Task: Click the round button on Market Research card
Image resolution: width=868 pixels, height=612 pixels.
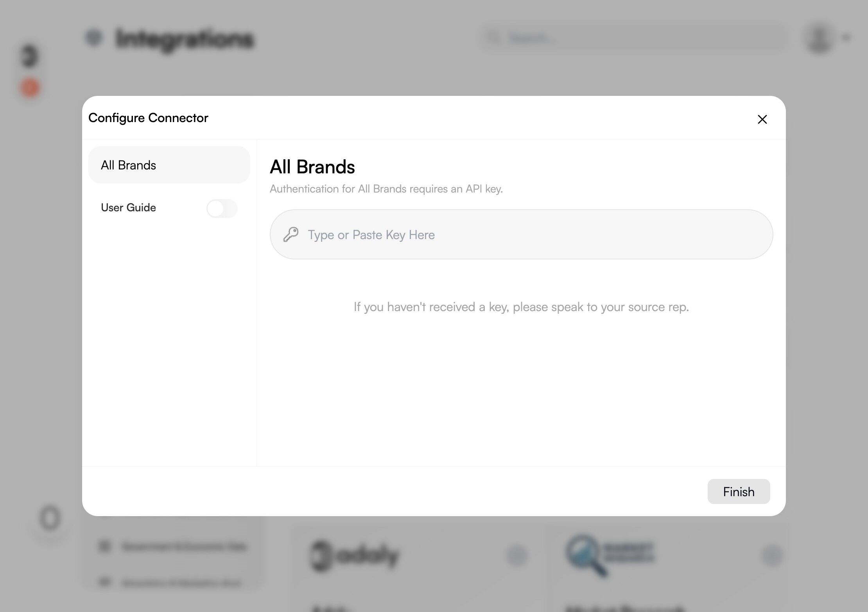Action: (772, 556)
